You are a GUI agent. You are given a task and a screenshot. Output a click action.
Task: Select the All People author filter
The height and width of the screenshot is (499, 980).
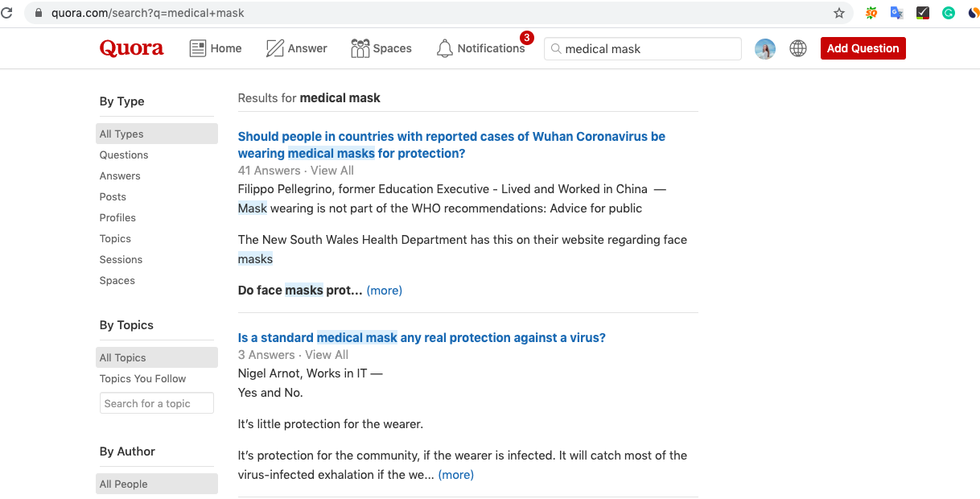point(157,484)
